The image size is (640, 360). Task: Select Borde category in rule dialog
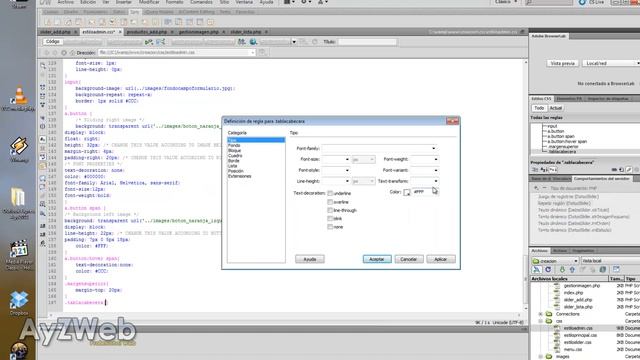pos(233,161)
